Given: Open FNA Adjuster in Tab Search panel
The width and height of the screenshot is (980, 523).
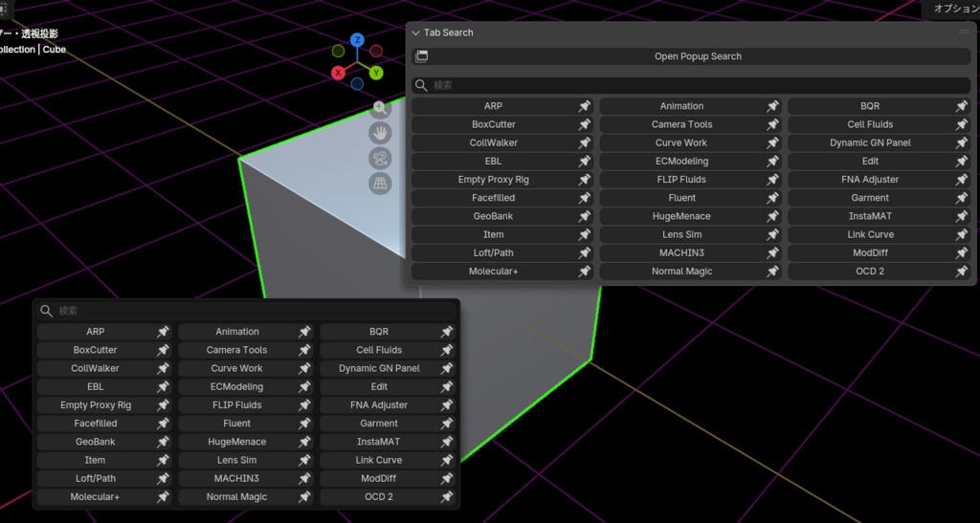Looking at the screenshot, I should tap(870, 179).
